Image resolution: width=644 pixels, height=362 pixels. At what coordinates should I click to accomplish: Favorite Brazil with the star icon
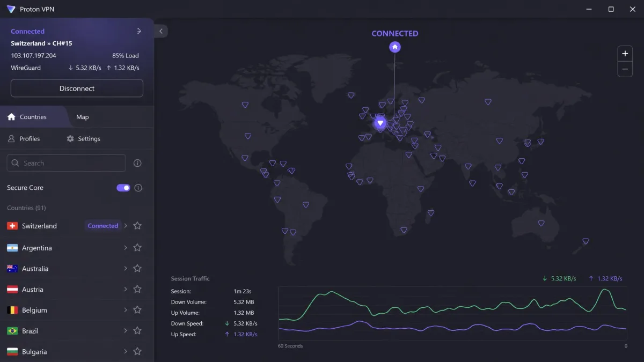pos(137,331)
